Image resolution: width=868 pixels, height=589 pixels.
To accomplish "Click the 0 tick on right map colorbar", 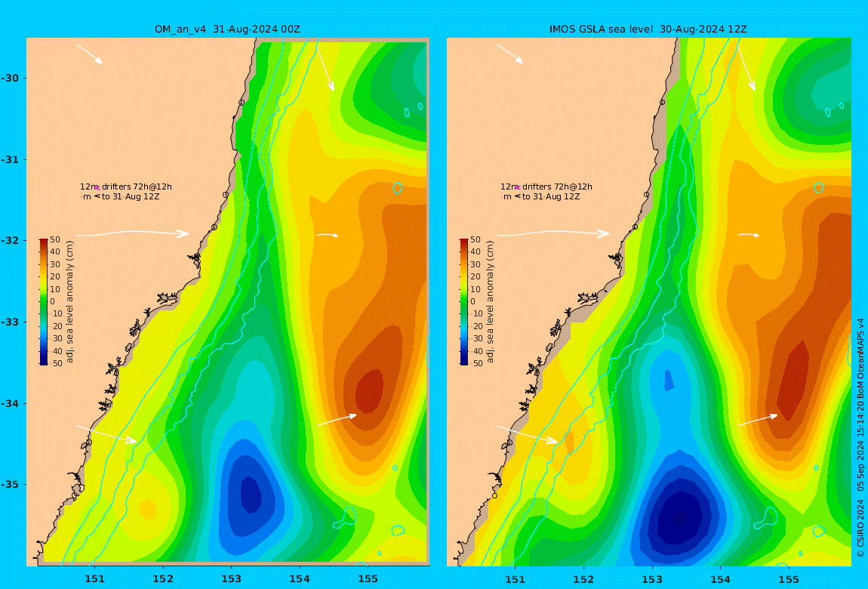I will tap(473, 302).
